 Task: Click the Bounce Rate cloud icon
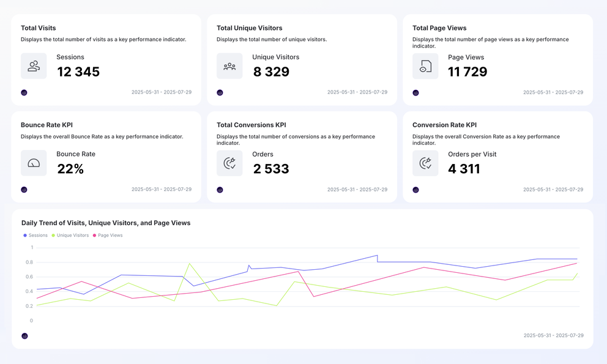coord(34,163)
